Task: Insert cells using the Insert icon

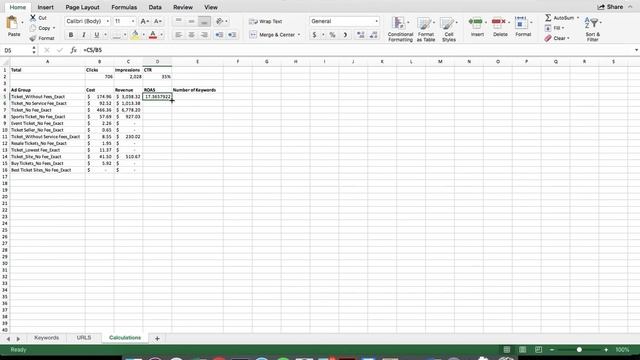Action: click(476, 22)
